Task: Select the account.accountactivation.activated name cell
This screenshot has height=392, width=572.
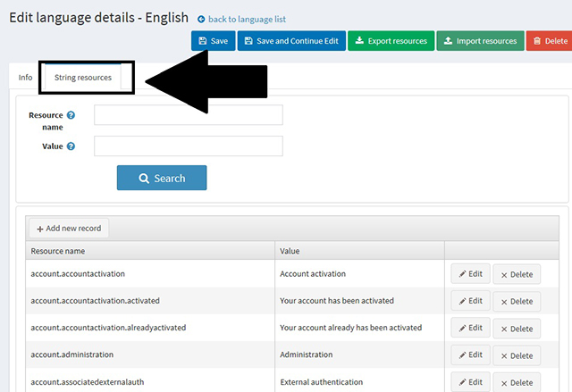Action: point(150,301)
